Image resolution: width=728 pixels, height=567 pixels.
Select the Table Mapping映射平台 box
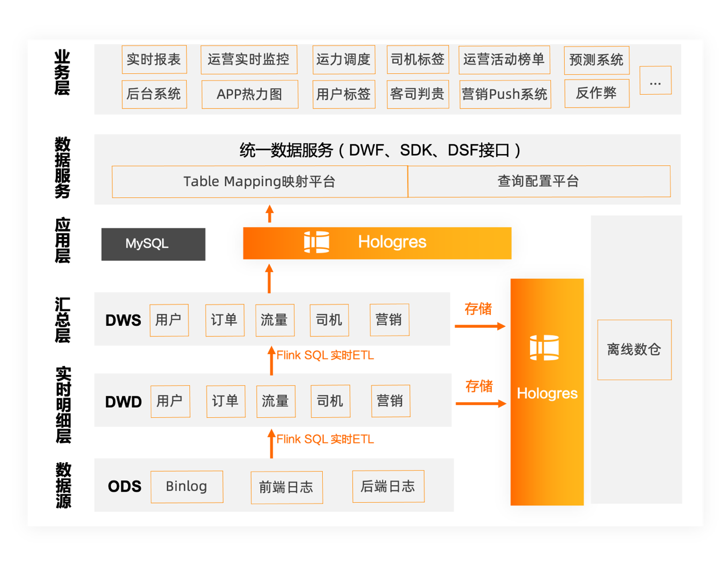tap(260, 181)
